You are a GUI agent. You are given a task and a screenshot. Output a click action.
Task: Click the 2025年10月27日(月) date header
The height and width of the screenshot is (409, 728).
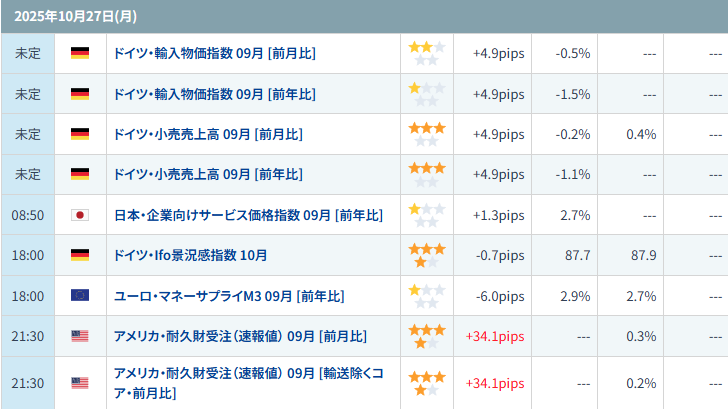(64, 16)
